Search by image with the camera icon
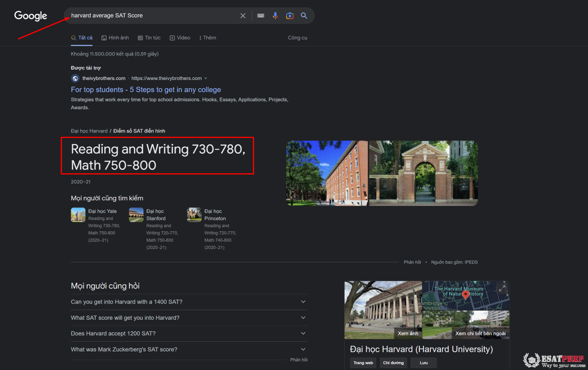Viewport: 588px width, 370px height. (290, 16)
